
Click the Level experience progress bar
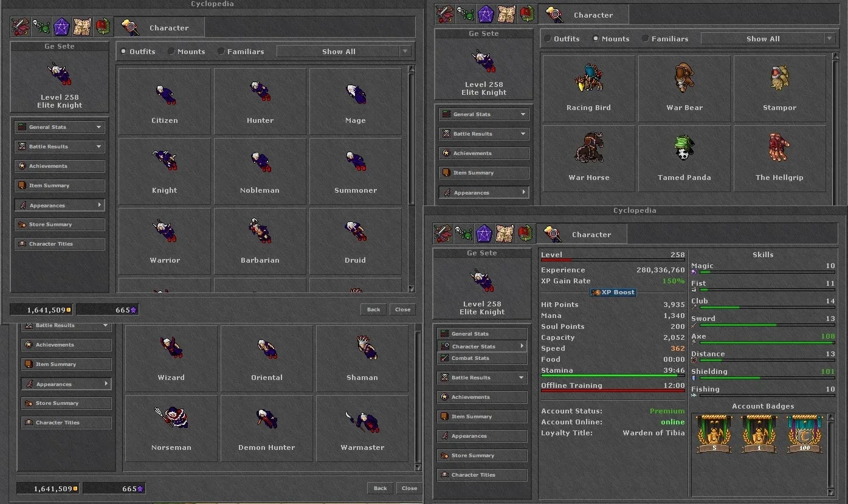coord(613,261)
